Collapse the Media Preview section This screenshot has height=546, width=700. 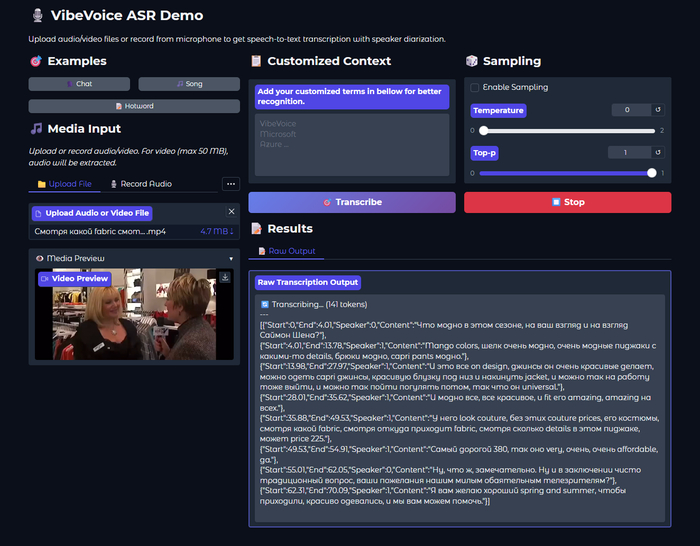click(231, 259)
